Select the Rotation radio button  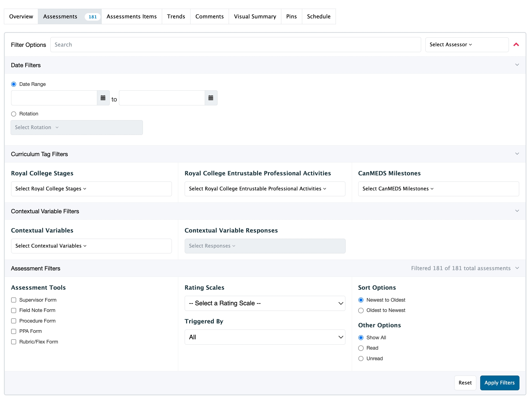14,114
